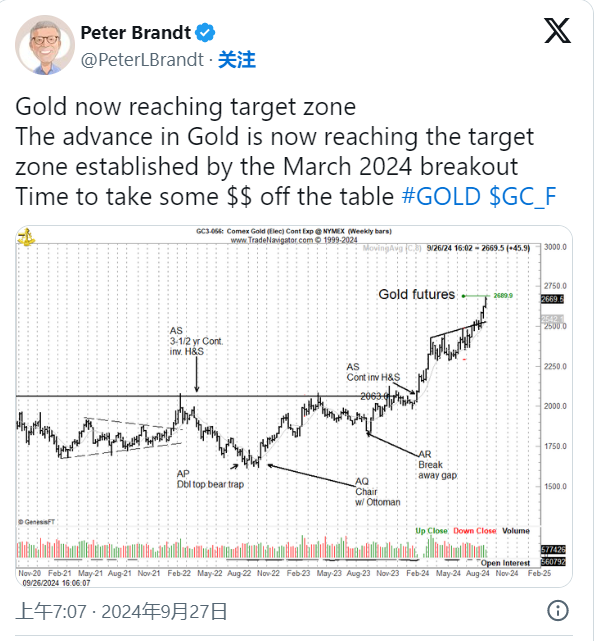Click the Gold futures chart annotation
The width and height of the screenshot is (597, 641).
[416, 294]
